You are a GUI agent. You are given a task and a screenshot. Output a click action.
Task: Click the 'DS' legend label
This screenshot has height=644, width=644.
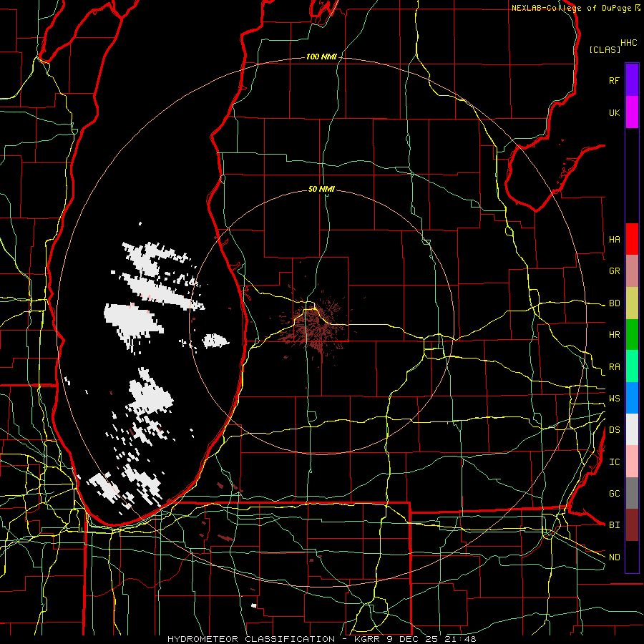614,430
